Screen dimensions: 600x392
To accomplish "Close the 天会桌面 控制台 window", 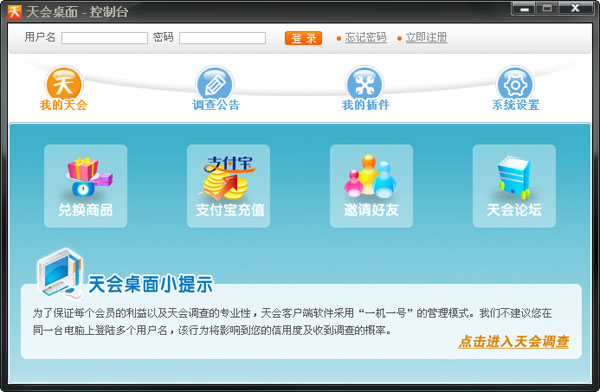I will pyautogui.click(x=576, y=8).
